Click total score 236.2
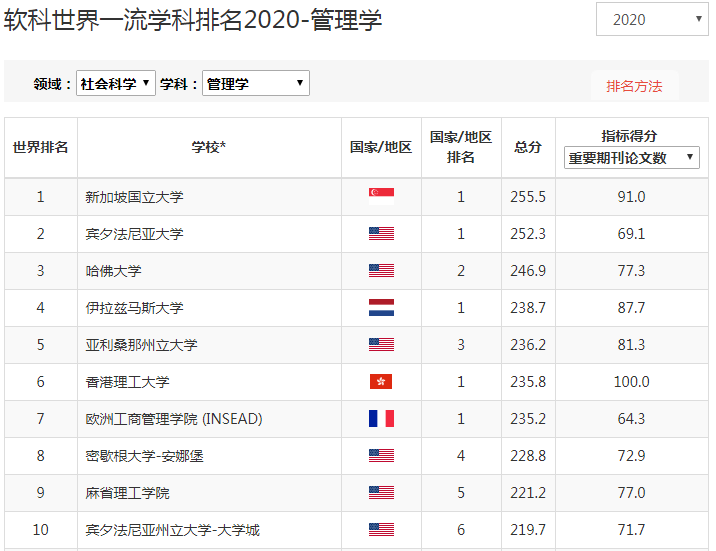 pyautogui.click(x=528, y=345)
